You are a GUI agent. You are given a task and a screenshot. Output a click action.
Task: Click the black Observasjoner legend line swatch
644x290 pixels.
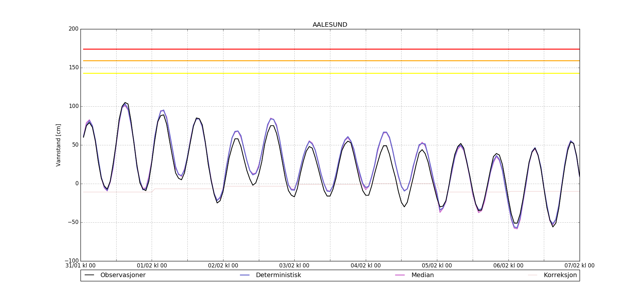89,275
